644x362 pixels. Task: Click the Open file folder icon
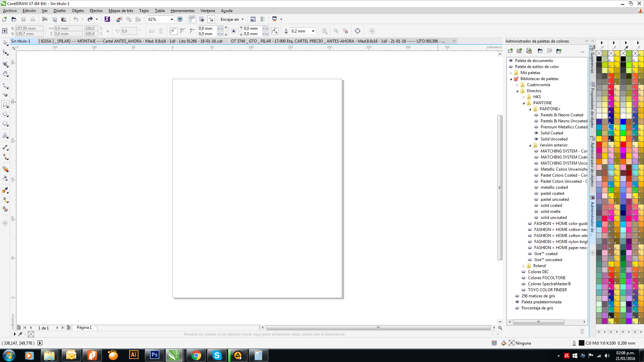tap(14, 19)
